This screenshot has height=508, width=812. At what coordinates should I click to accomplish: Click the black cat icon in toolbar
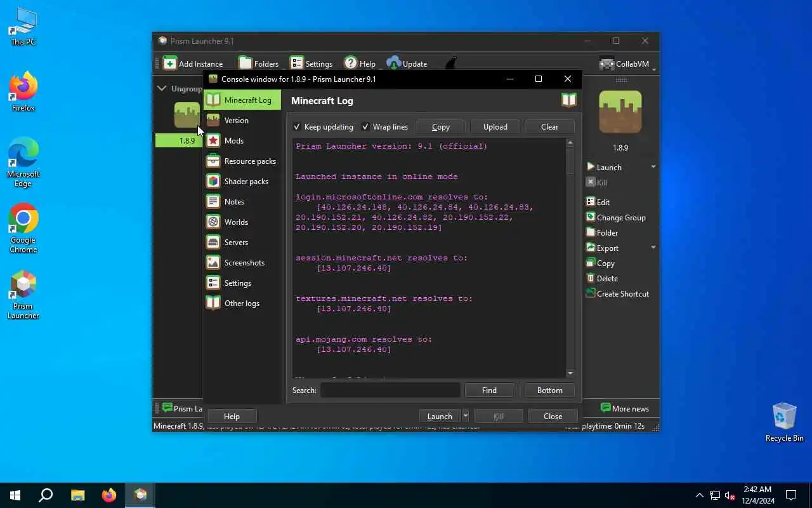tap(451, 63)
